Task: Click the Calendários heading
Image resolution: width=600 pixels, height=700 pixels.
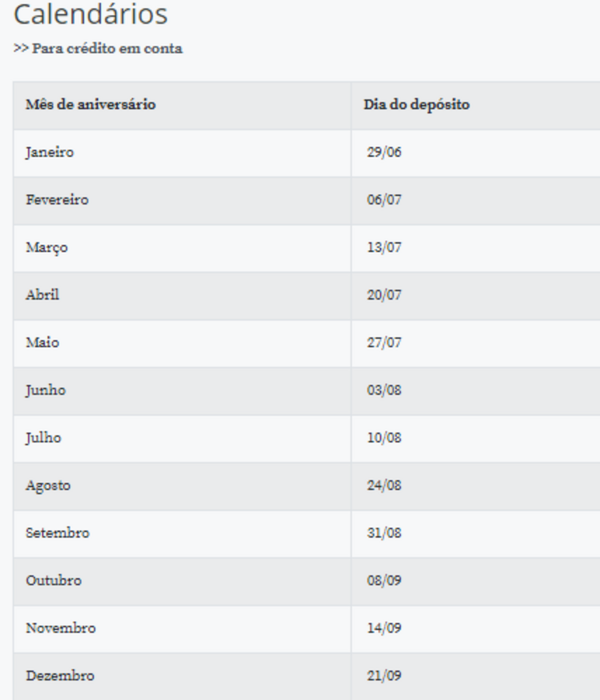Action: [90, 15]
